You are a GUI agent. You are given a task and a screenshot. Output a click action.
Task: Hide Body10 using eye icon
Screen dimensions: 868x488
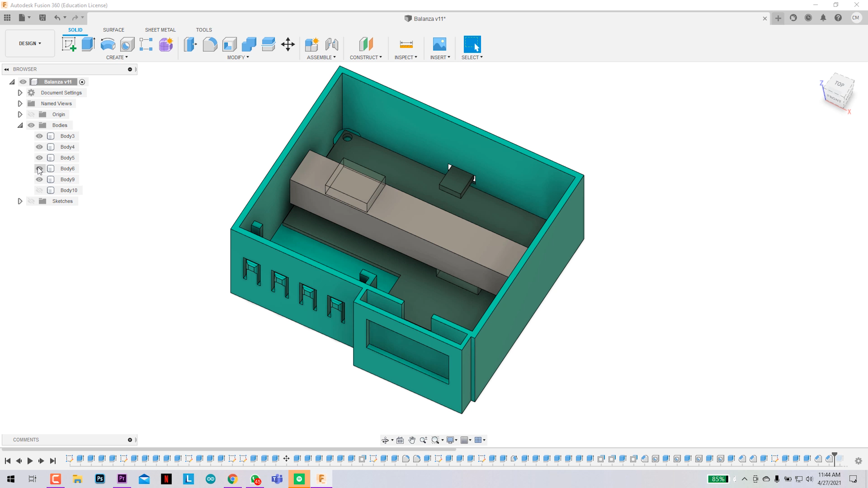coord(39,190)
